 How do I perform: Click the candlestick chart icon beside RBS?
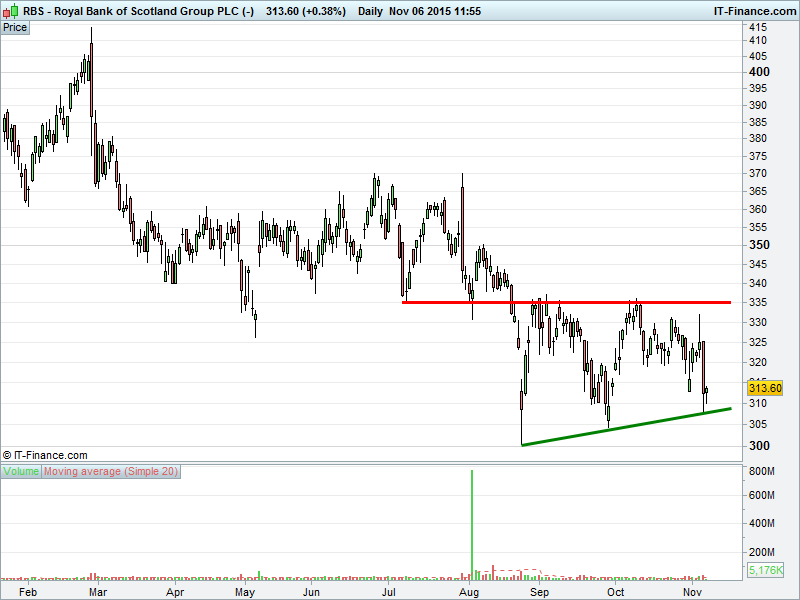tap(9, 10)
